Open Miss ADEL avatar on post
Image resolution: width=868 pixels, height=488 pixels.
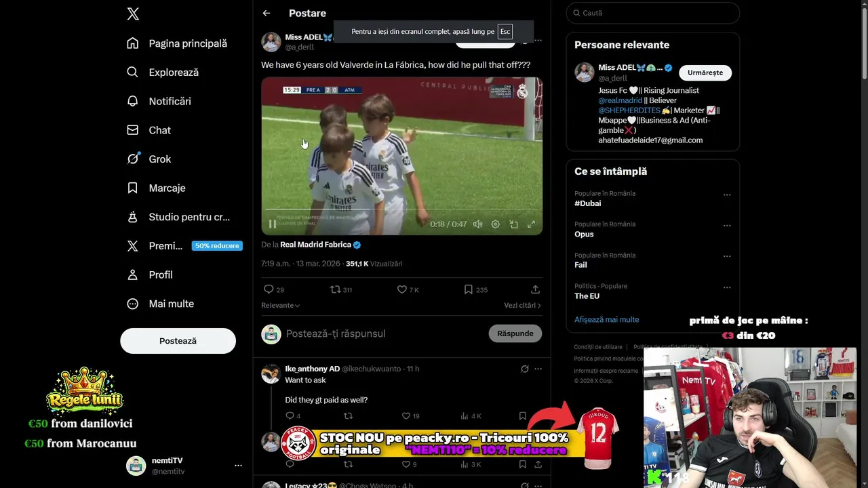[x=271, y=42]
